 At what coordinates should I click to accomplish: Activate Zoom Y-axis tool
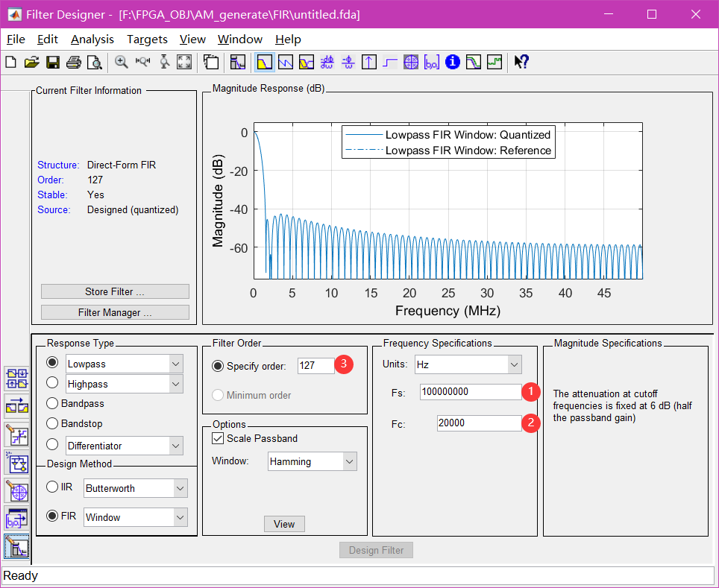pos(163,62)
